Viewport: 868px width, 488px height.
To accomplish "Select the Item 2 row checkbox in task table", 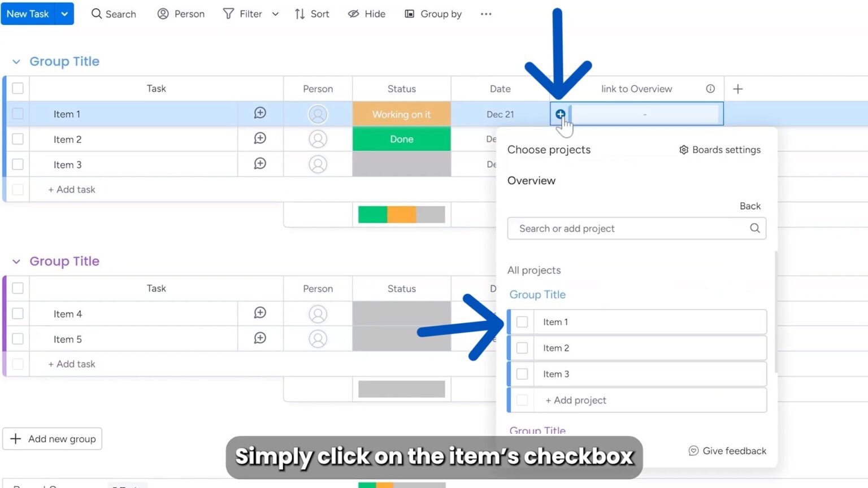I will (18, 139).
